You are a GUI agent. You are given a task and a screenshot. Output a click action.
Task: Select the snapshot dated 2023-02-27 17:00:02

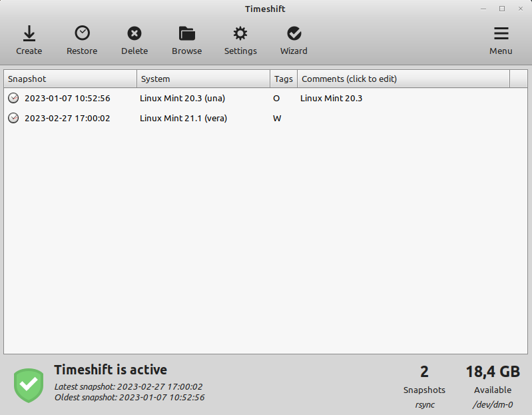click(x=67, y=118)
